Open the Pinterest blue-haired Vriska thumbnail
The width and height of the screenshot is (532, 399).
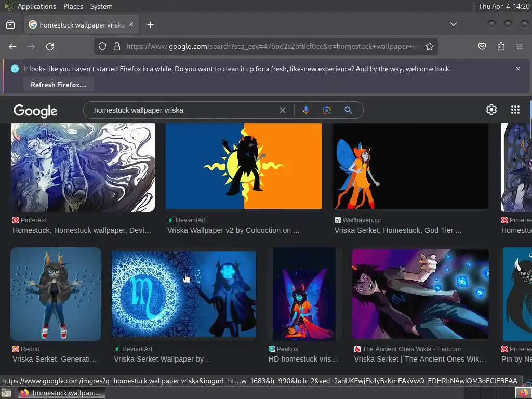[x=83, y=168]
